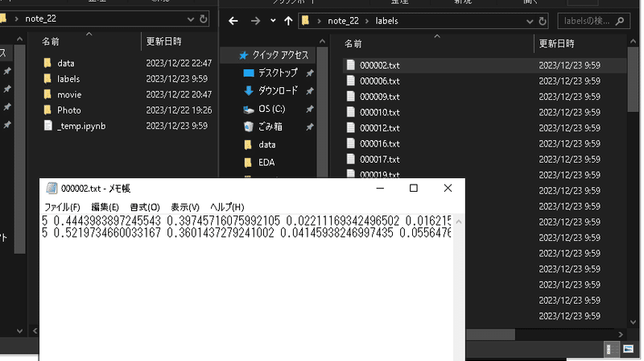Viewport: 644px width, 361px height.
Task: Switch to details view button
Action: click(x=610, y=349)
